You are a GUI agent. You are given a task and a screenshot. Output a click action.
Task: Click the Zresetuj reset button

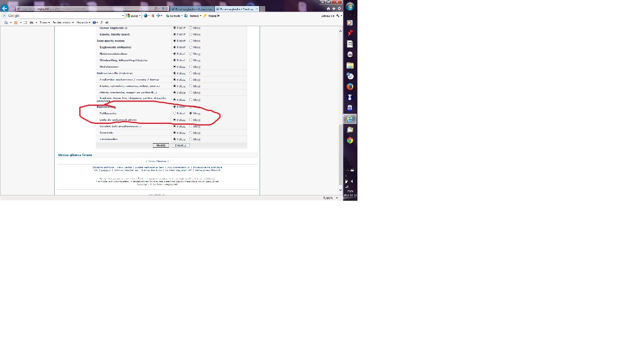pos(180,146)
